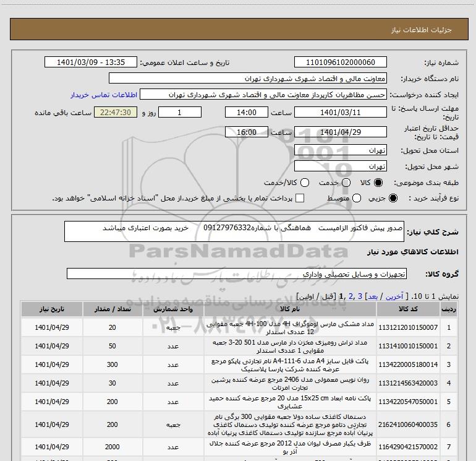Image resolution: width=476 pixels, height=461 pixels.
Task: Click the ردیف column header
Action: [449, 309]
